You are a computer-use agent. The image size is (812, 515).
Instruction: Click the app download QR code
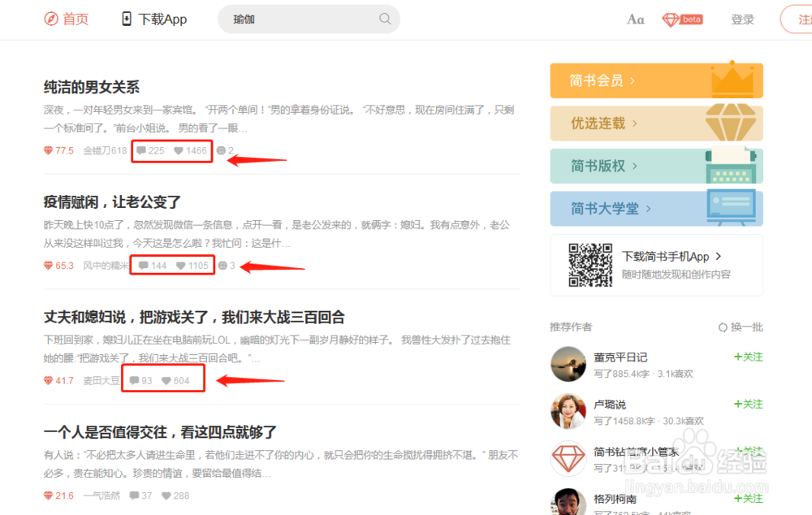590,266
